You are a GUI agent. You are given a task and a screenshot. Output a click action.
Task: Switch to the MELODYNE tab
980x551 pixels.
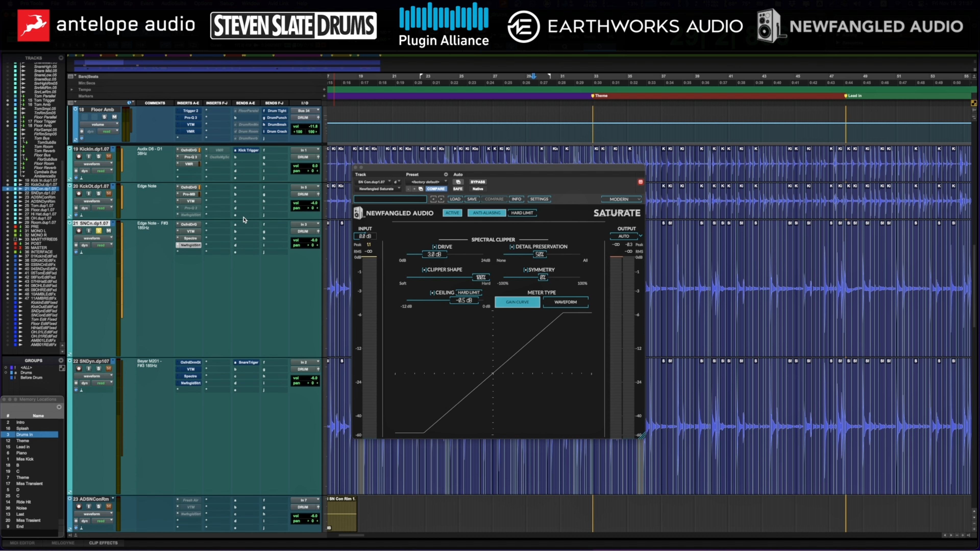pyautogui.click(x=63, y=543)
